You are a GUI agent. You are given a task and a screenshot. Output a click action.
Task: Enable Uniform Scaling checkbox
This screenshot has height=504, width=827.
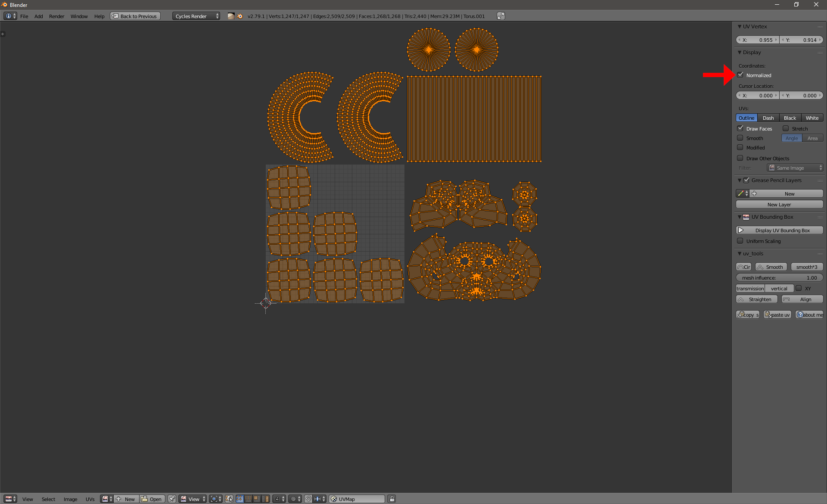click(740, 241)
